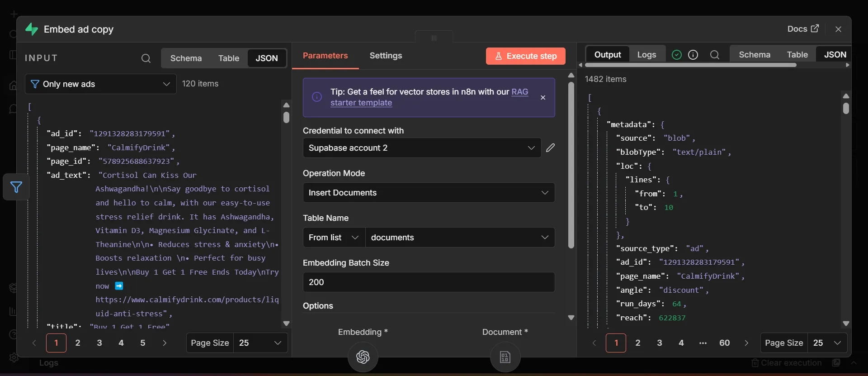
Task: Click the settings gear in left sidebar
Action: [x=14, y=357]
